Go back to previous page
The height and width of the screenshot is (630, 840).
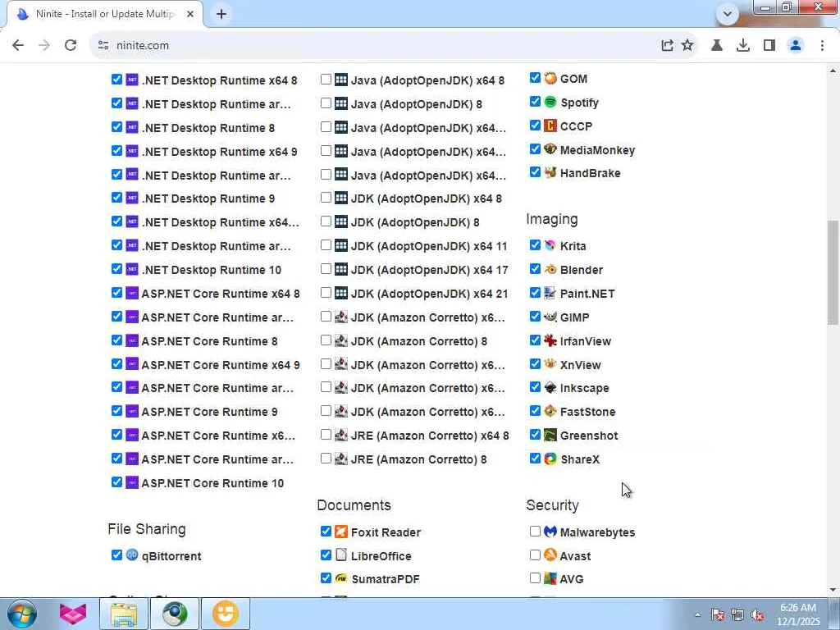point(18,45)
